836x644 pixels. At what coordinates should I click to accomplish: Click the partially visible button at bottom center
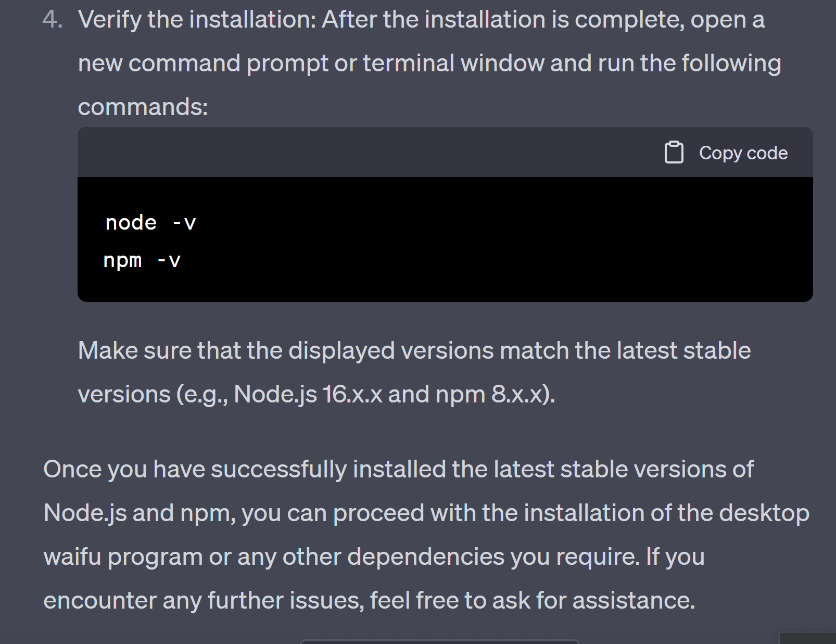point(440,641)
